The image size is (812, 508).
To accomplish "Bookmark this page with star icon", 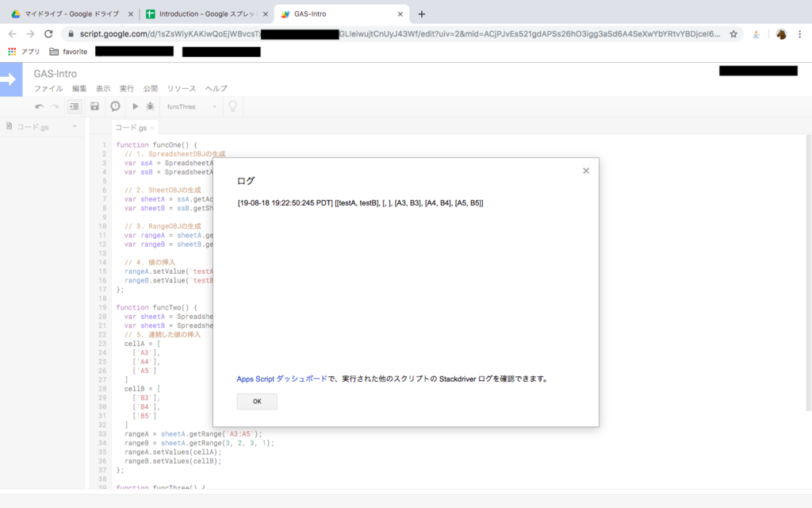I will click(733, 34).
